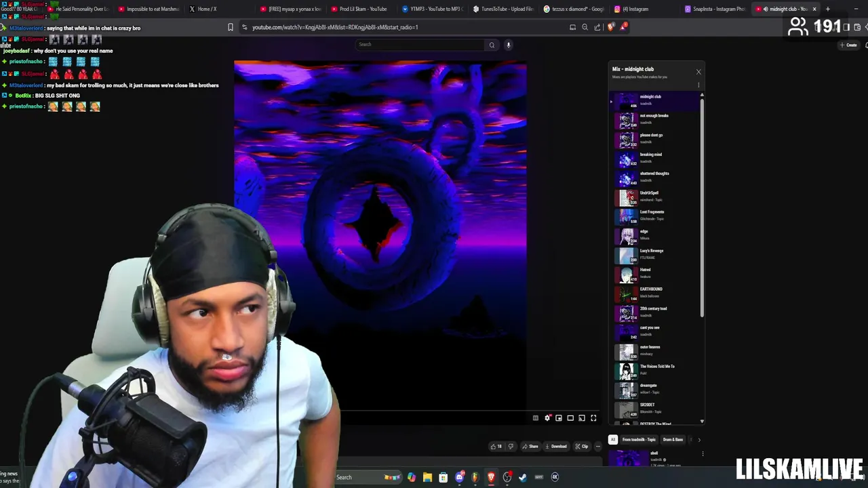Close the Mix - midnight club panel
This screenshot has height=488, width=868.
[698, 72]
